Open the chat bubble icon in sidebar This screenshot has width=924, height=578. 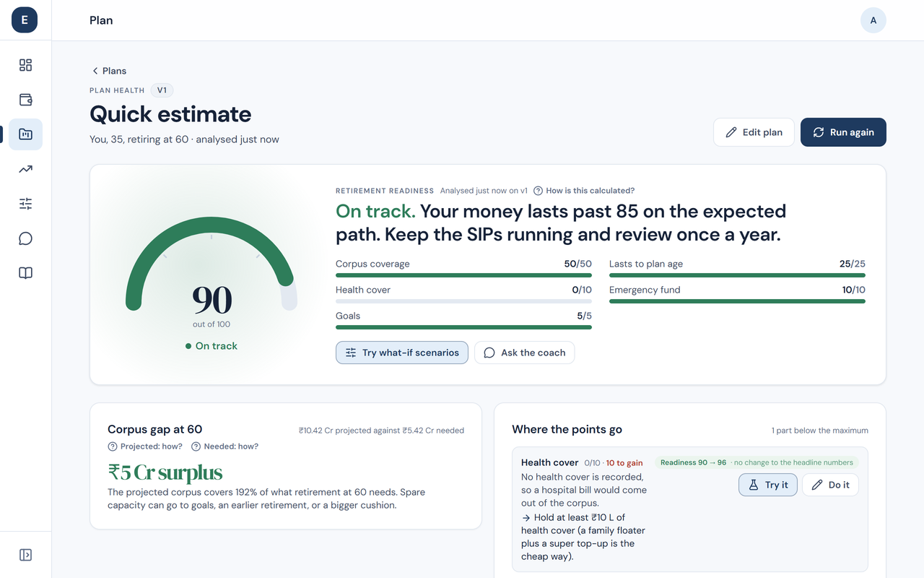click(25, 238)
